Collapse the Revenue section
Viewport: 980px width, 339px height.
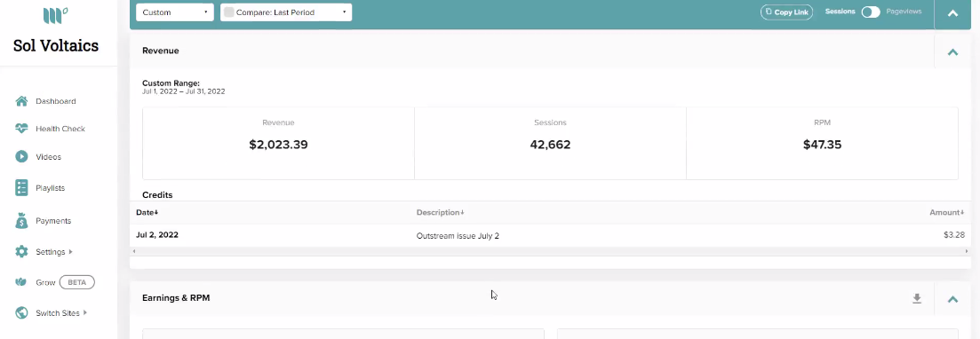tap(952, 52)
